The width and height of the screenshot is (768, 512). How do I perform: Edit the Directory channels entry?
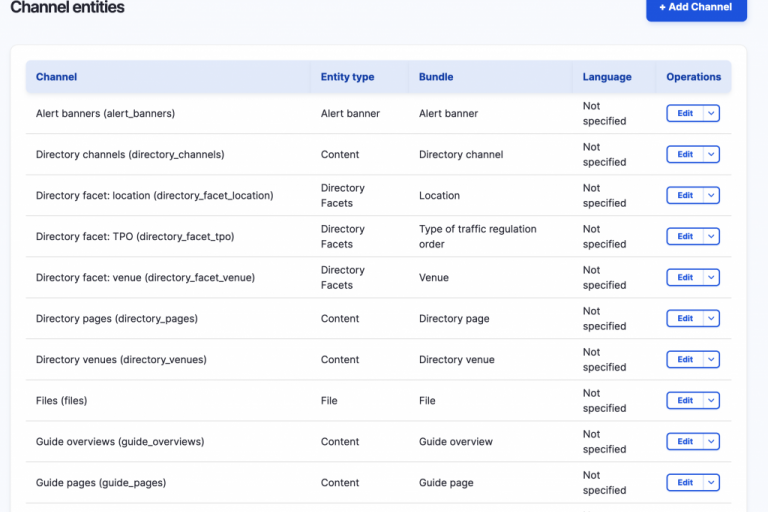tap(685, 155)
